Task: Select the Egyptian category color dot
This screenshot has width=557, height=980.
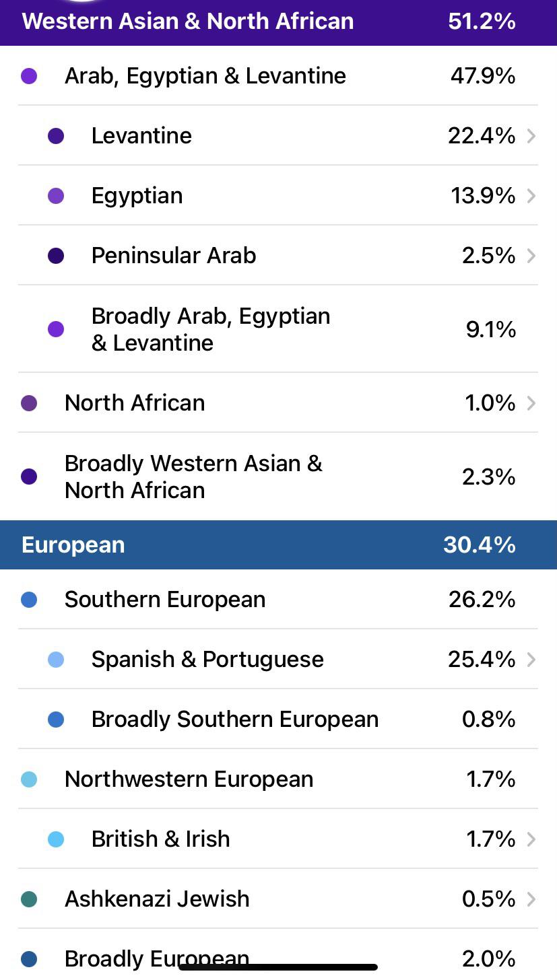Action: click(x=56, y=195)
